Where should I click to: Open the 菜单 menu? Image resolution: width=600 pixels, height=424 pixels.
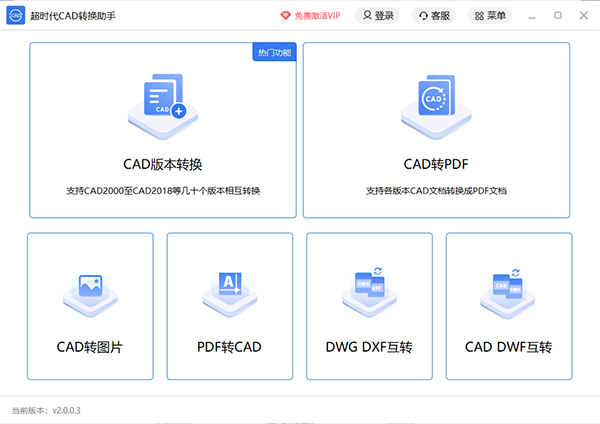(491, 16)
